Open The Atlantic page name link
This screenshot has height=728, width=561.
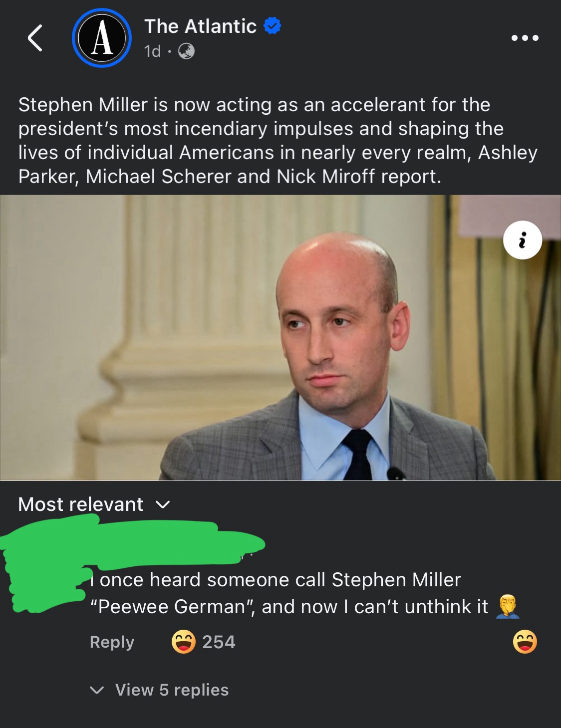200,26
